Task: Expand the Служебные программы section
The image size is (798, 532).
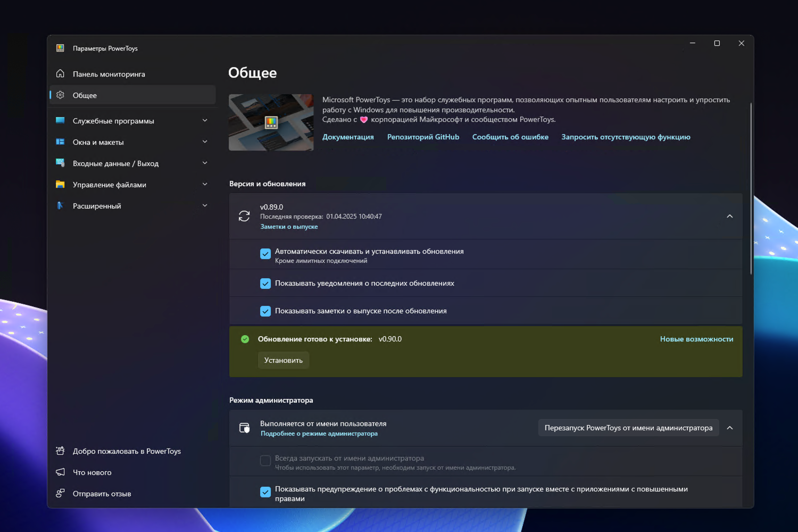Action: coord(205,120)
